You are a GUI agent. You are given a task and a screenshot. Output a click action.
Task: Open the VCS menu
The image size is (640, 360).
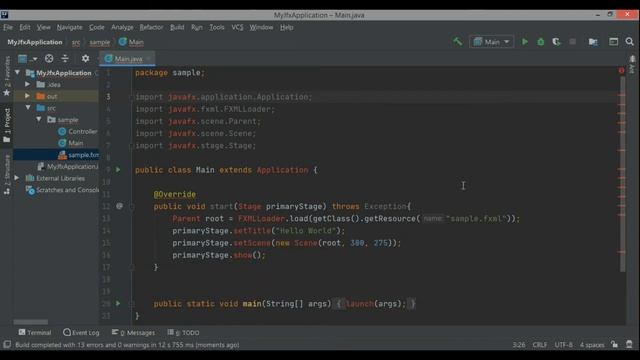coord(237,27)
